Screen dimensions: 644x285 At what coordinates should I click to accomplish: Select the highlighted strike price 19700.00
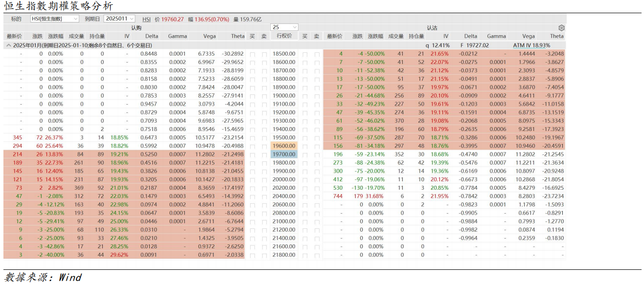284,154
